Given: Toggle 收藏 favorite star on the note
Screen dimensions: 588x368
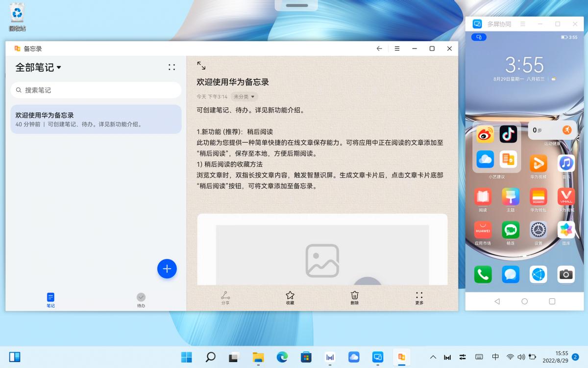Looking at the screenshot, I should click(x=290, y=298).
